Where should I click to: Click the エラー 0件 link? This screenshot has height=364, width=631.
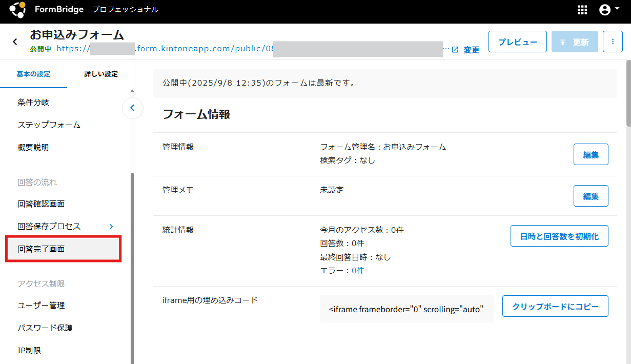click(x=358, y=270)
